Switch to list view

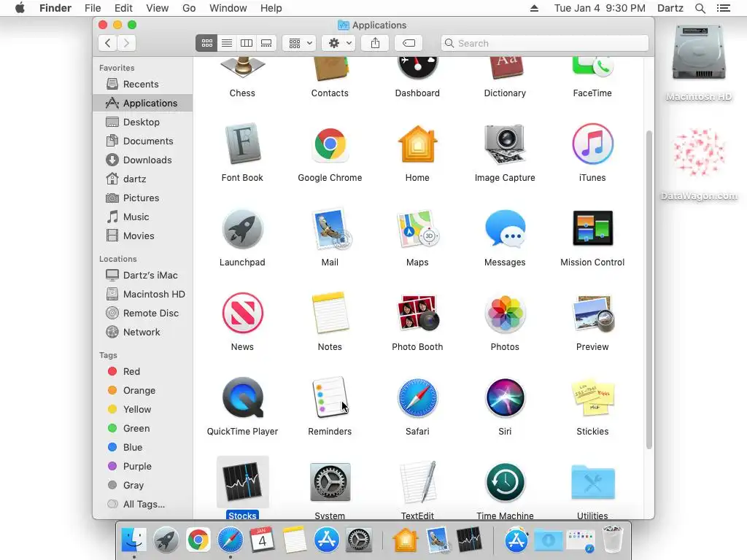(227, 43)
